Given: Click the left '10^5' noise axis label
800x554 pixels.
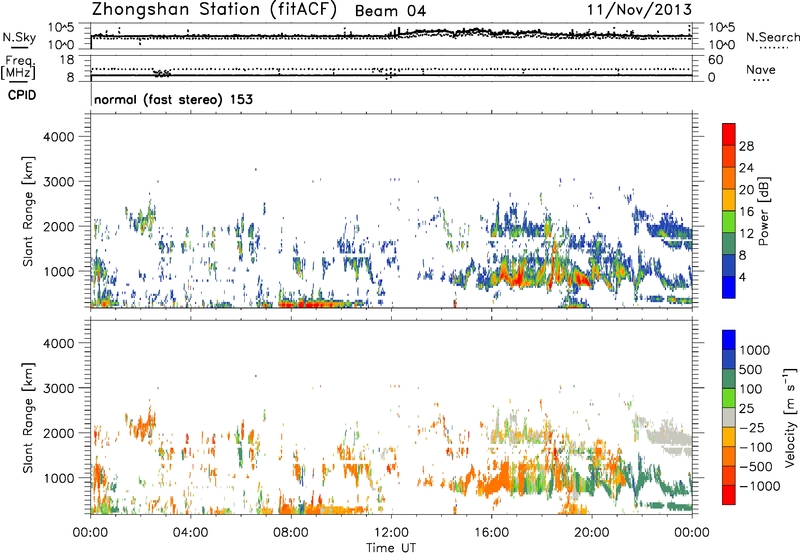Looking at the screenshot, I should click(x=62, y=28).
